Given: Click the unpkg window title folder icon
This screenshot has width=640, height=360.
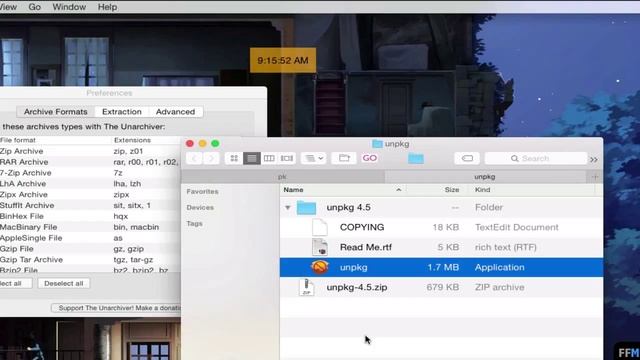Looking at the screenshot, I should coord(377,144).
